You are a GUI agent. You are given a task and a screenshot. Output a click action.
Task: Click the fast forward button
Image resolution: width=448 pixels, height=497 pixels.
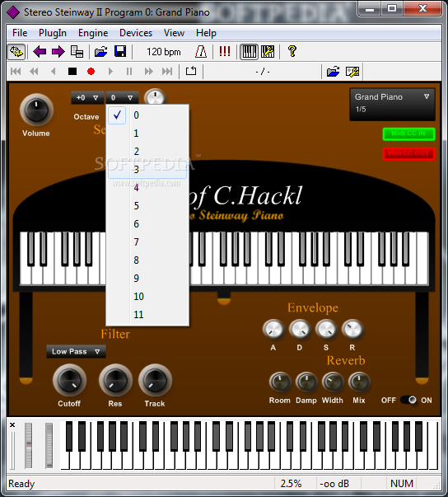tap(148, 72)
